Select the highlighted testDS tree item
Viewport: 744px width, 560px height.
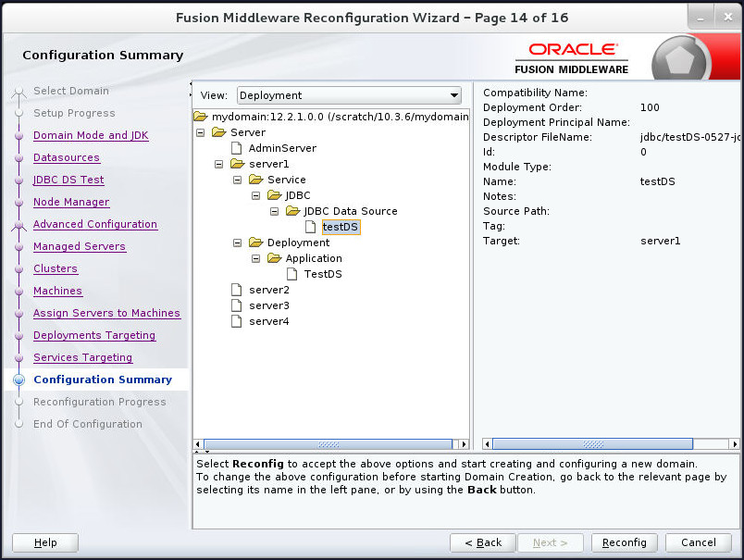tap(341, 227)
